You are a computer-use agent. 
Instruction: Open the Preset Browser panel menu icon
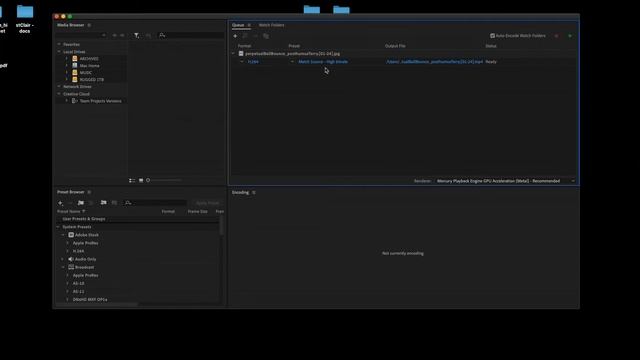[x=89, y=192]
